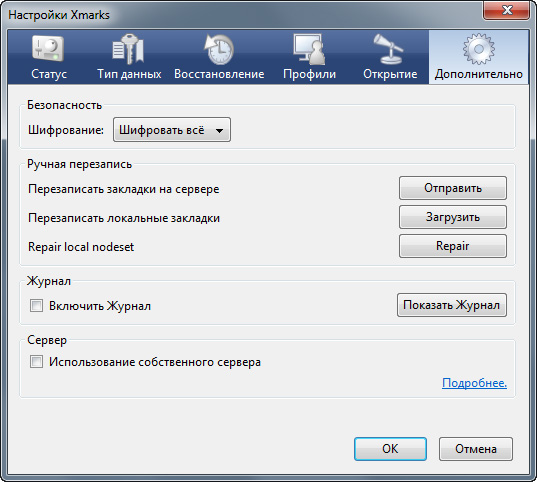Tick Использование собственного сервера checkbox
The image size is (537, 482).
[36, 362]
